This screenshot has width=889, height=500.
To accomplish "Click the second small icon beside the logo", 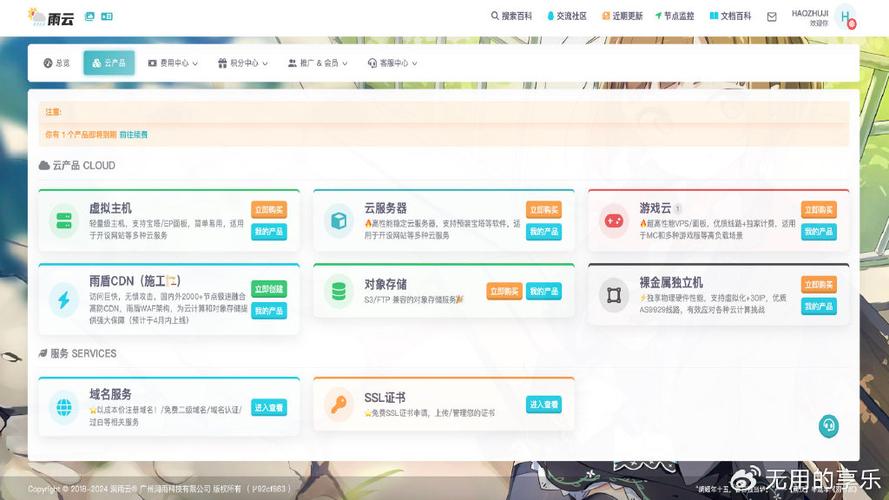I will 107,16.
